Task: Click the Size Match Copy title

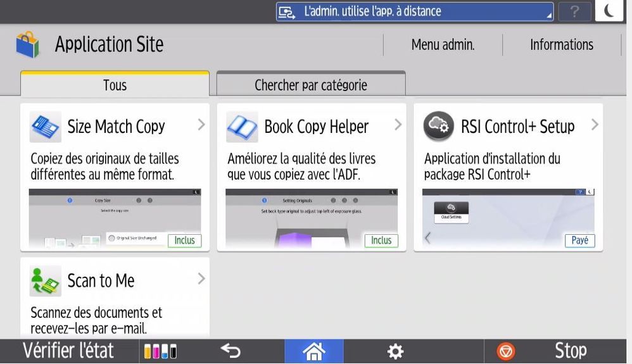Action: (116, 127)
